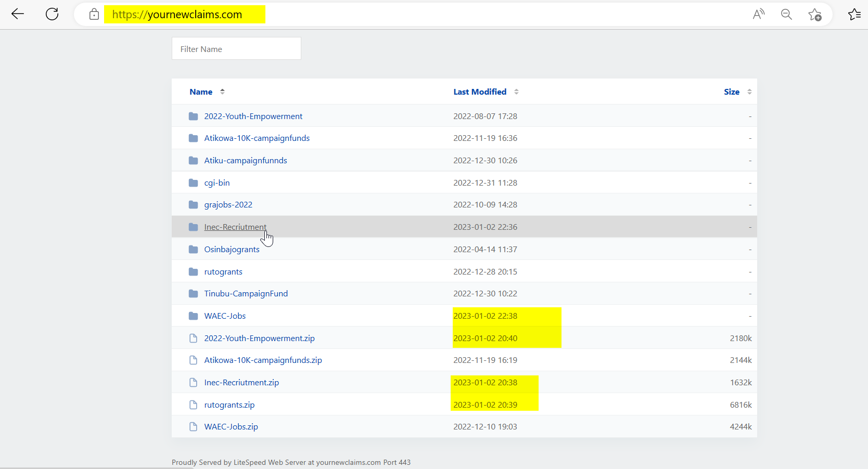Click the folder icon beside rutogrants
The image size is (868, 469).
[x=193, y=271]
